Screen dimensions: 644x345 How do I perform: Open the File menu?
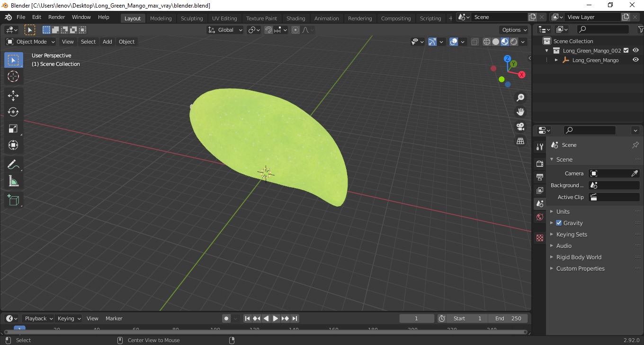21,17
